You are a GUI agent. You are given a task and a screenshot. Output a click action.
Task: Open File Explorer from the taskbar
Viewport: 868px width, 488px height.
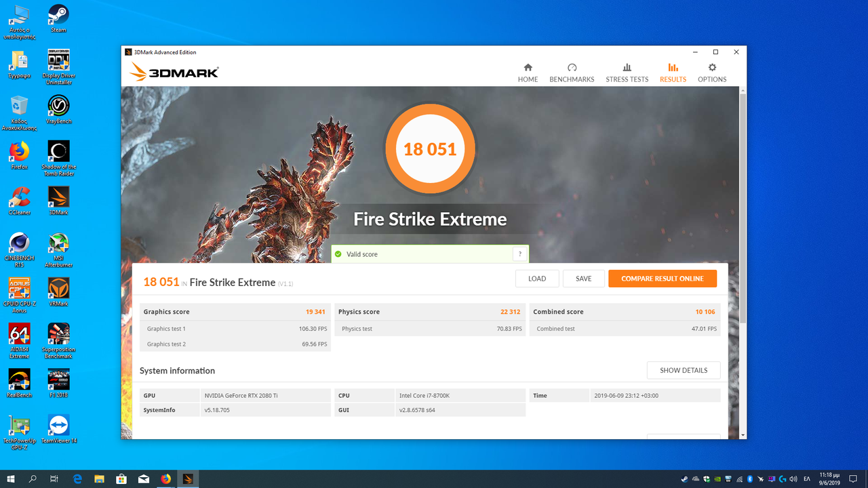[x=100, y=479]
